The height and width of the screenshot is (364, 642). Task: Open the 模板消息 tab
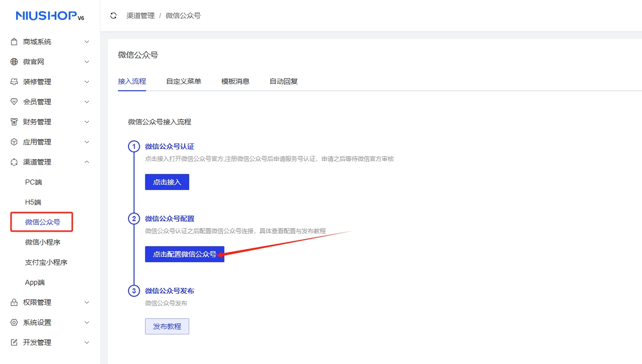(235, 81)
